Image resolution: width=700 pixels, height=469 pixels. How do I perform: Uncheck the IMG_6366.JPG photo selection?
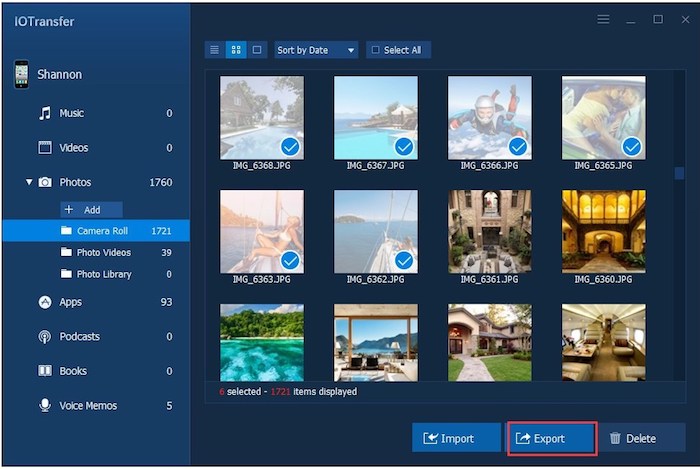click(x=518, y=147)
